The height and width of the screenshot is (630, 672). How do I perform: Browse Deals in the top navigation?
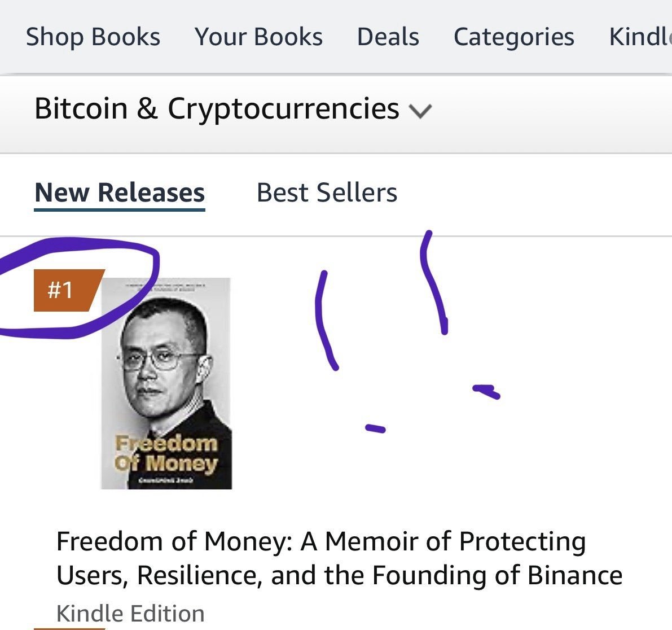pyautogui.click(x=387, y=36)
